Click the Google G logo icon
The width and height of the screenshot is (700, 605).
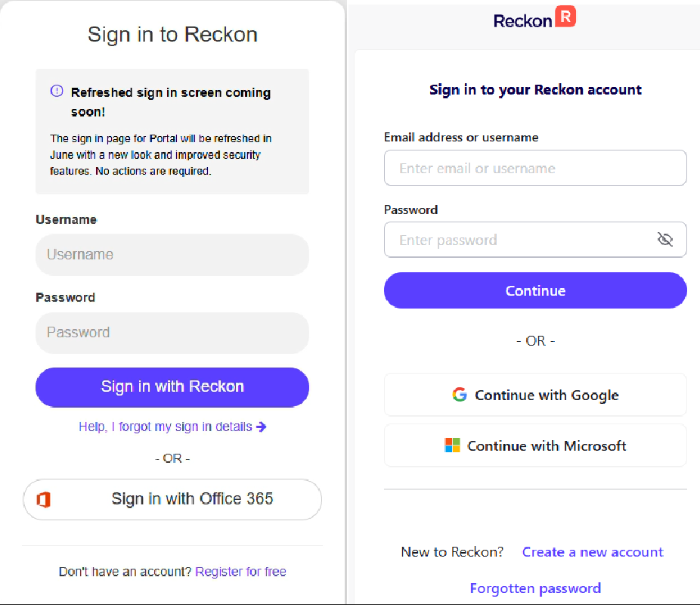(x=460, y=395)
